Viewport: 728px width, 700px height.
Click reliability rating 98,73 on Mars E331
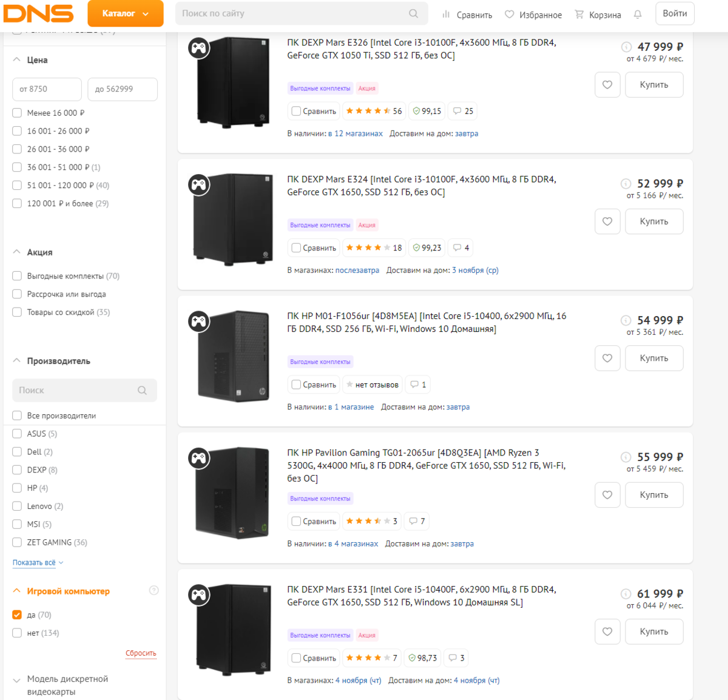[x=423, y=658]
